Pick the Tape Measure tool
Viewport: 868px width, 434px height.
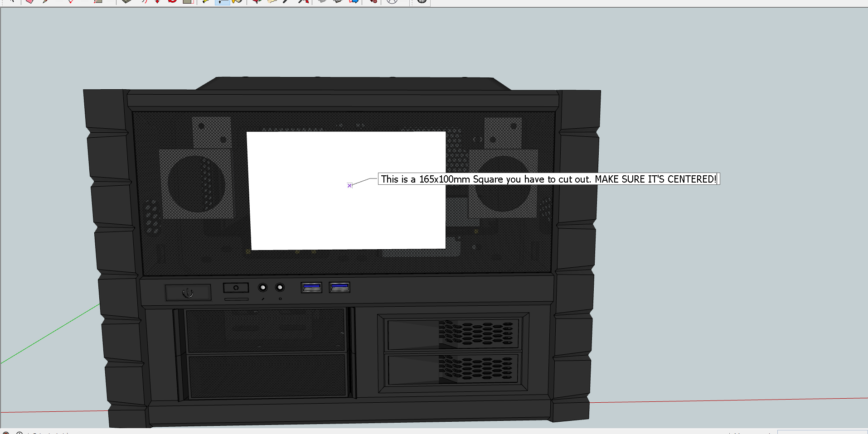206,2
